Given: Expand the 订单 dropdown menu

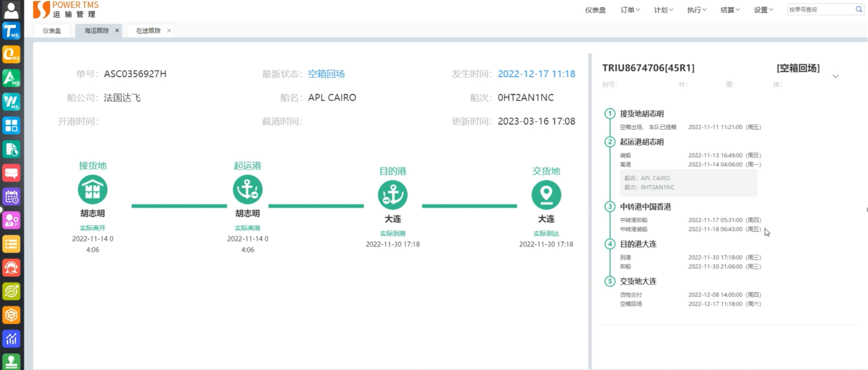Looking at the screenshot, I should point(630,10).
